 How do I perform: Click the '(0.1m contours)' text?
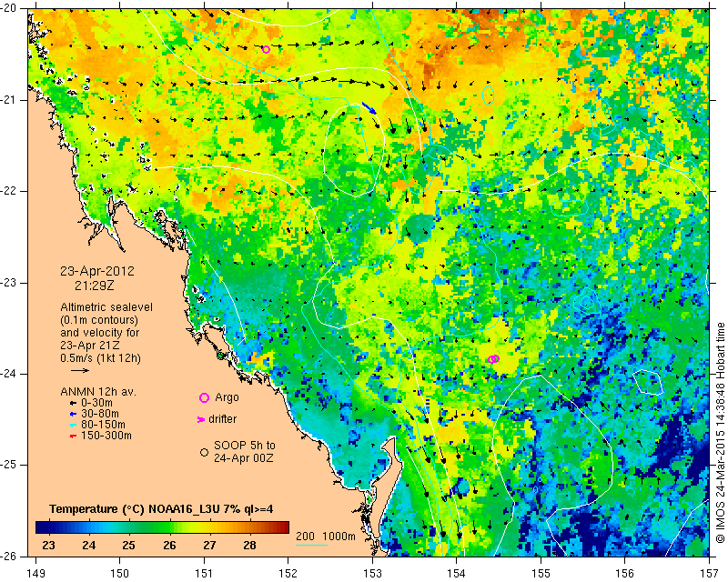99,320
